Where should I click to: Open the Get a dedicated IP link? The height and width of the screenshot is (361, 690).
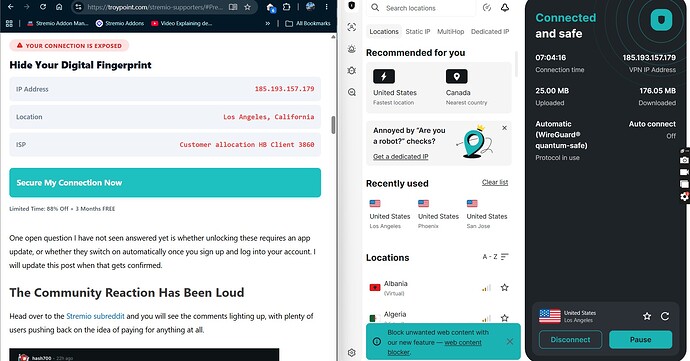(400, 157)
